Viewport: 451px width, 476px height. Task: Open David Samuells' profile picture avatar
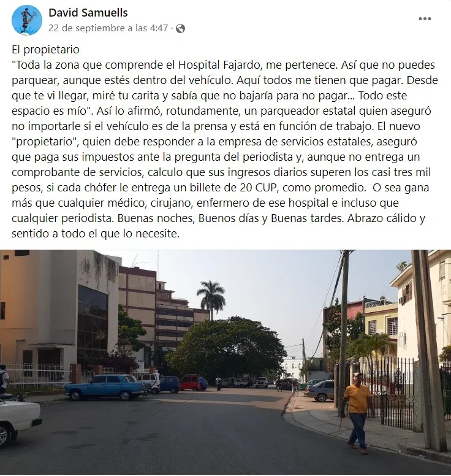coord(27,20)
